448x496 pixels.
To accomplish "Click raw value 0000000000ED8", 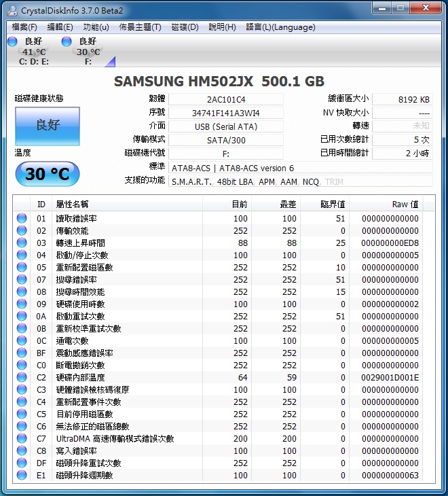I will (390, 243).
